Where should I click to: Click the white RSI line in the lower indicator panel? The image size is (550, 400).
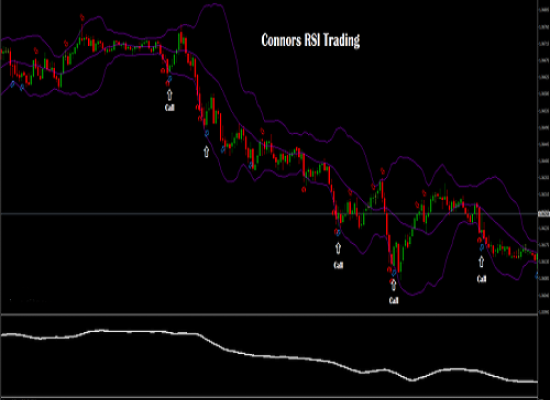click(269, 354)
